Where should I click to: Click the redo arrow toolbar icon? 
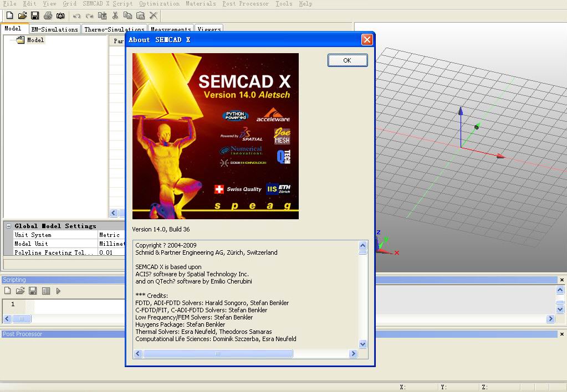89,16
